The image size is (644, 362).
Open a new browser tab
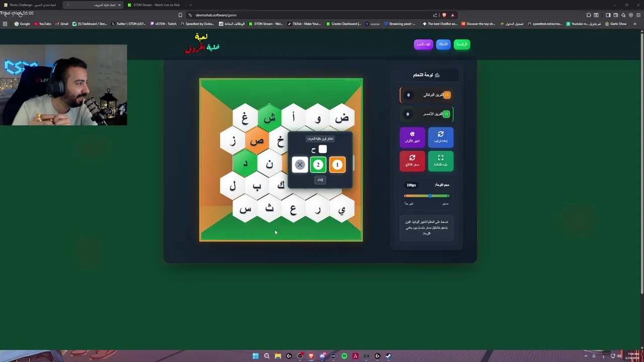190,5
